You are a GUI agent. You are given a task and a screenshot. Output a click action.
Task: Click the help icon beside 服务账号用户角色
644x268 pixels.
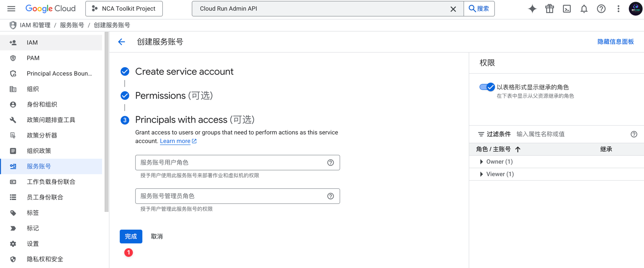[x=331, y=162]
